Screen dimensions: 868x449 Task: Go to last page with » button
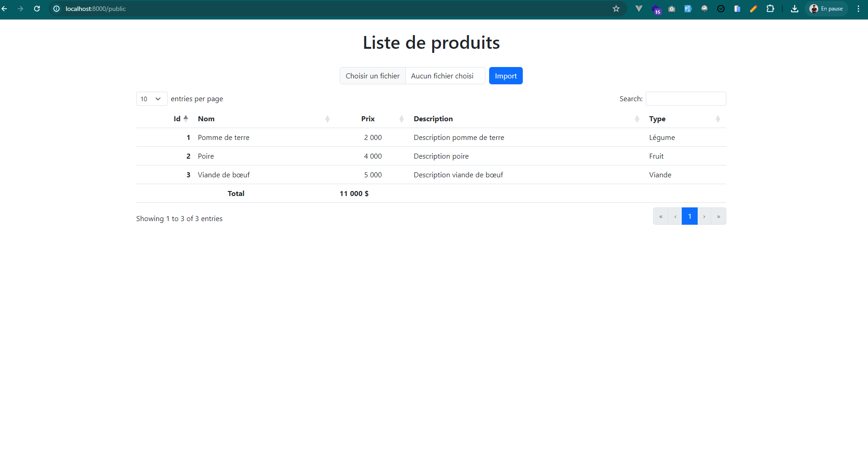click(719, 217)
